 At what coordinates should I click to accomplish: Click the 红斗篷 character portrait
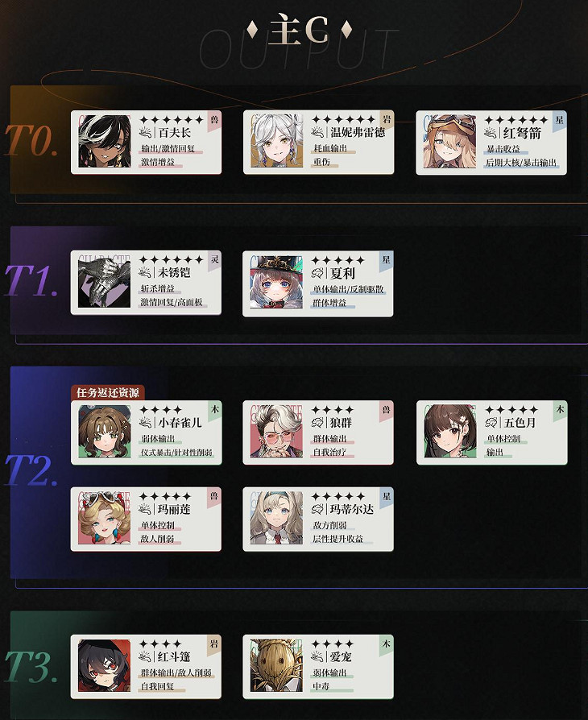tap(105, 666)
